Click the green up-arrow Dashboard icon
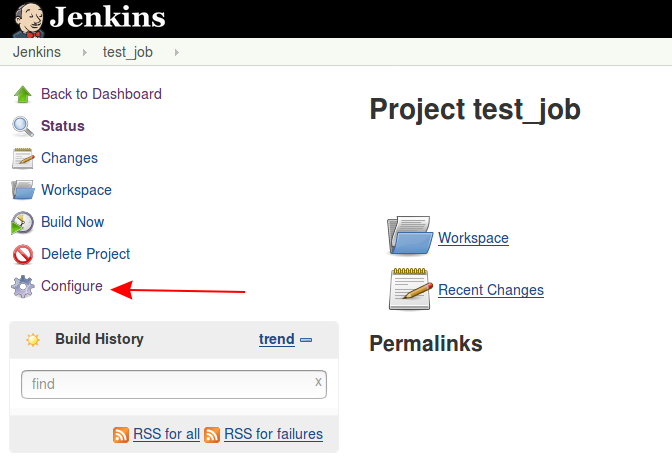Viewport: 672px width, 467px height. pos(23,95)
